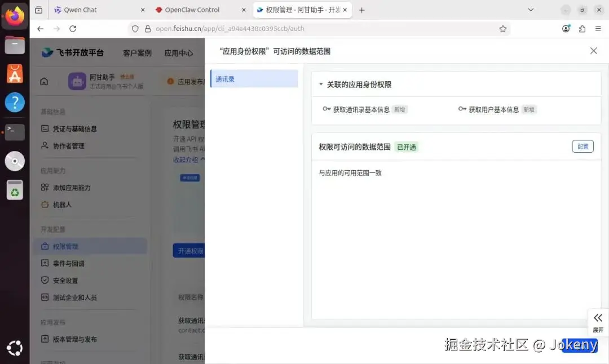Open the list all tabs dropdown
The image size is (609, 364).
[x=531, y=10]
